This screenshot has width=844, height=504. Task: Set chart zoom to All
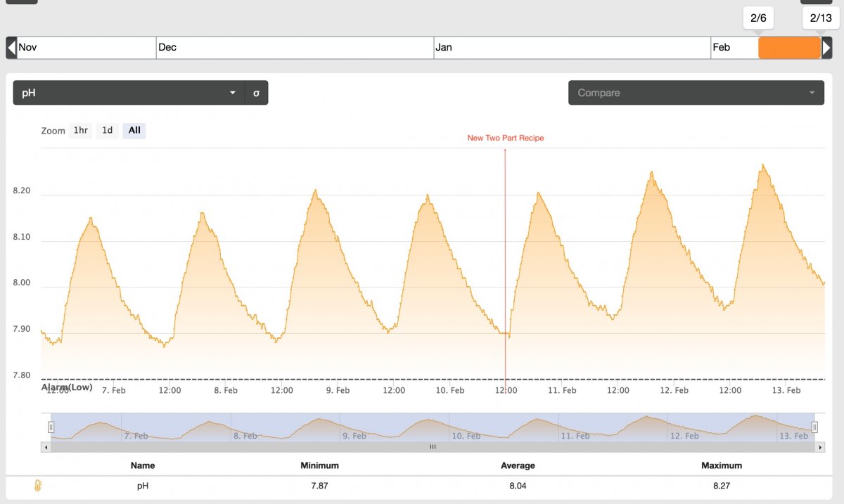coord(134,130)
